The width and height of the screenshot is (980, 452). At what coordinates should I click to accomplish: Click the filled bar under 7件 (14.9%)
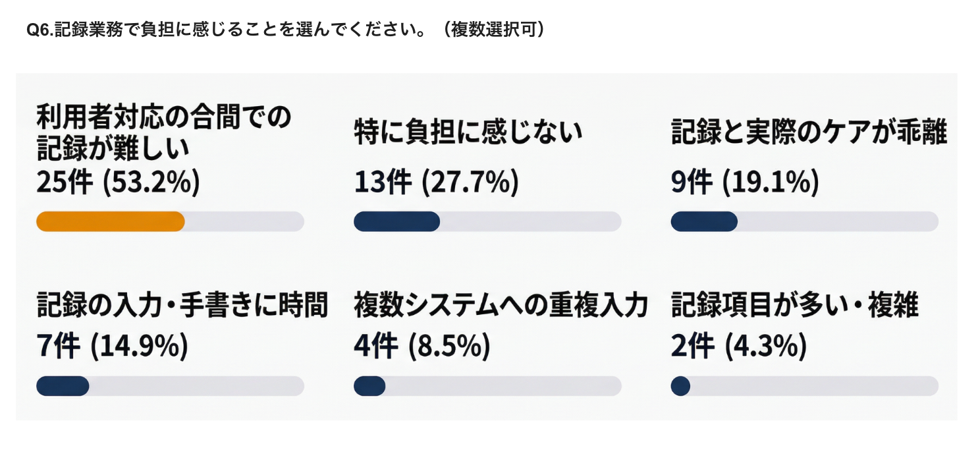click(x=63, y=386)
